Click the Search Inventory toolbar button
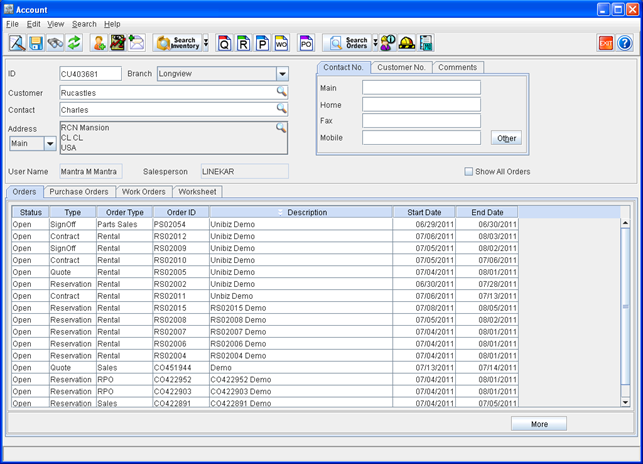Image resolution: width=643 pixels, height=464 pixels. pos(178,43)
